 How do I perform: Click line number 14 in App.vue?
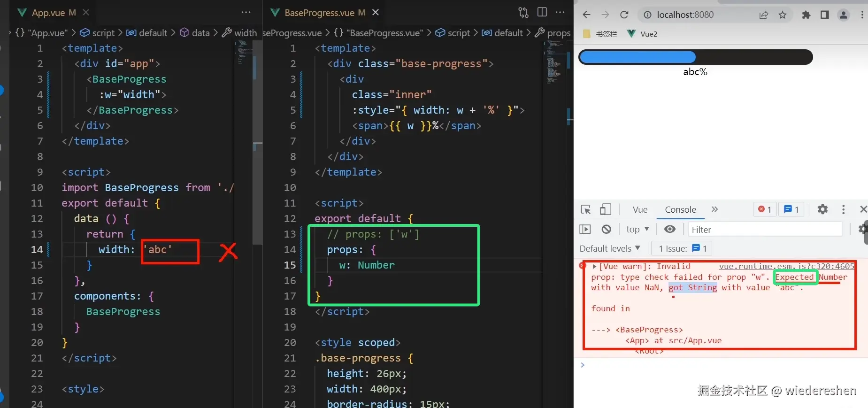tap(37, 249)
